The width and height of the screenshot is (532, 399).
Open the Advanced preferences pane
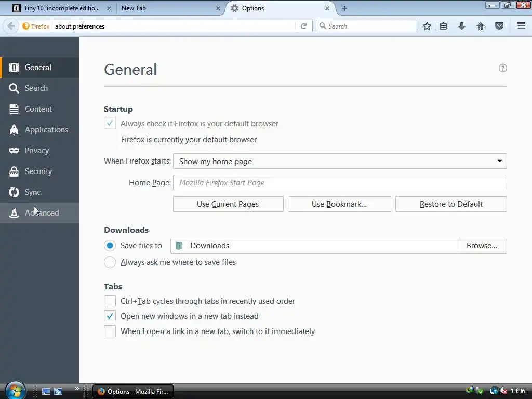pos(39,213)
